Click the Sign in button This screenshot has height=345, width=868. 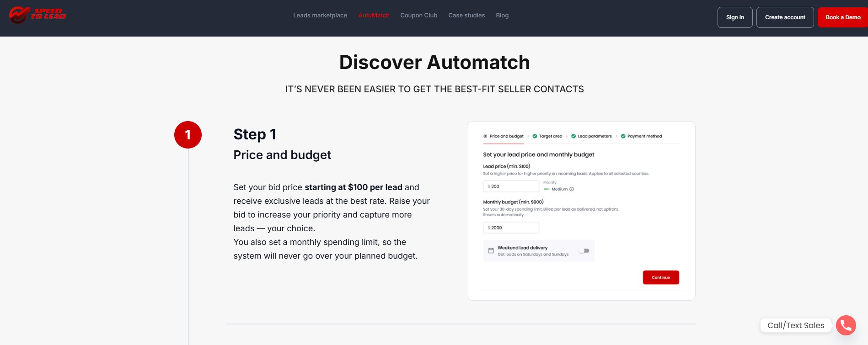coord(735,17)
